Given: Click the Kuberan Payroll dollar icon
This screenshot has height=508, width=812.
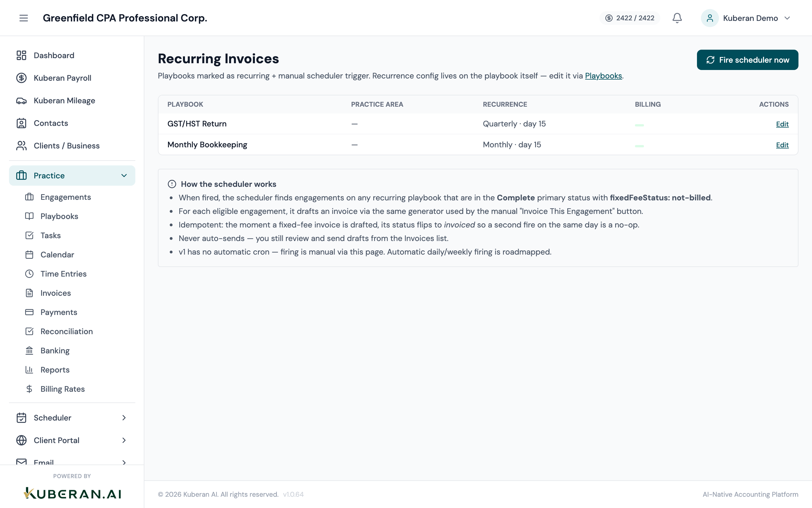Looking at the screenshot, I should coord(21,78).
